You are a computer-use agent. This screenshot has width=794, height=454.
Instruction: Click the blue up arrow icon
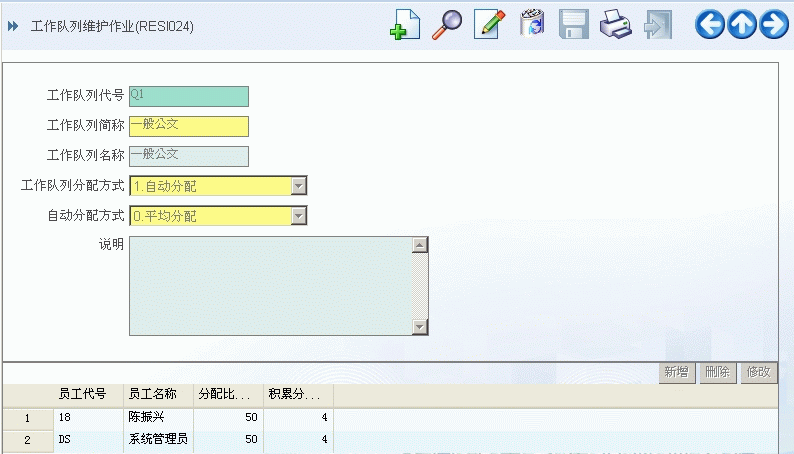click(x=742, y=25)
